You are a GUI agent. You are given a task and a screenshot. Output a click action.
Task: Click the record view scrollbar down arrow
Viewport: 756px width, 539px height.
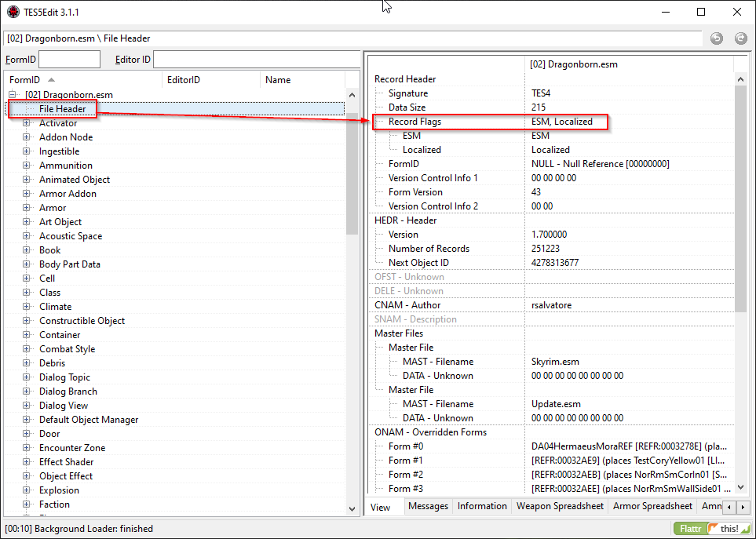[x=740, y=487]
